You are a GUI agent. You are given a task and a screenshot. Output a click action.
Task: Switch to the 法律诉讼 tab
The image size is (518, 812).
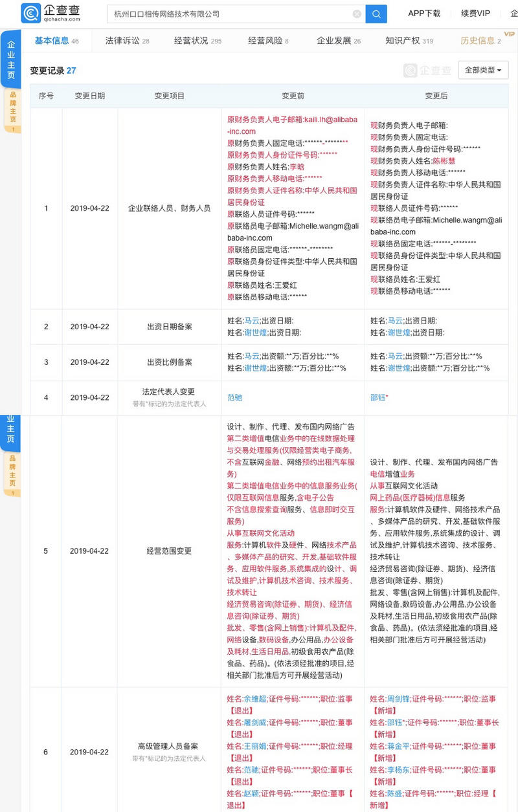point(127,41)
